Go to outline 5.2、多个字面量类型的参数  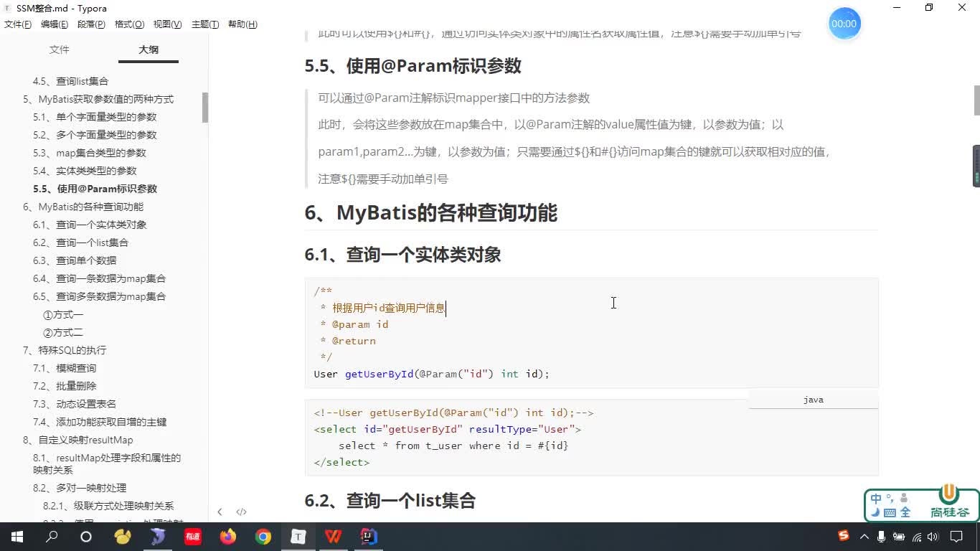pyautogui.click(x=95, y=135)
